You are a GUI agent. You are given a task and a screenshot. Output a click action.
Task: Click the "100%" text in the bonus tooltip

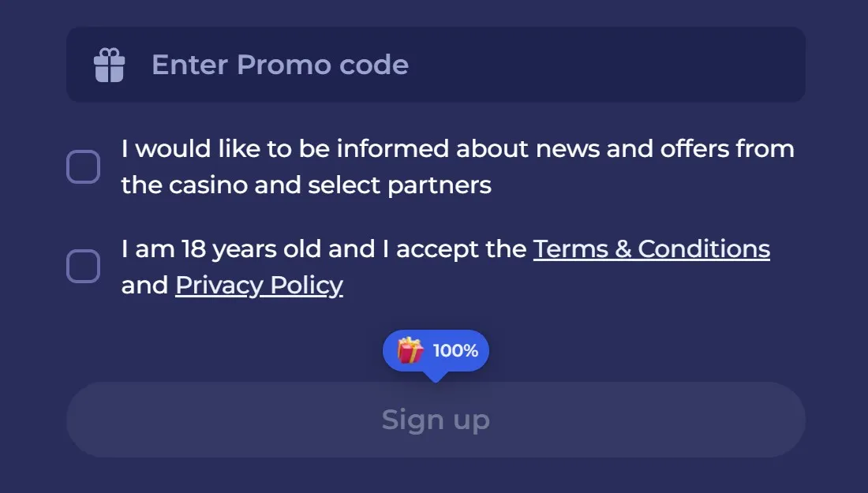pyautogui.click(x=455, y=350)
